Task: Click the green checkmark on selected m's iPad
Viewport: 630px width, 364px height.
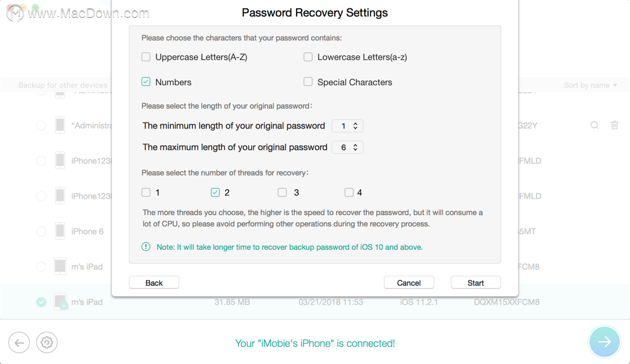Action: (x=41, y=302)
